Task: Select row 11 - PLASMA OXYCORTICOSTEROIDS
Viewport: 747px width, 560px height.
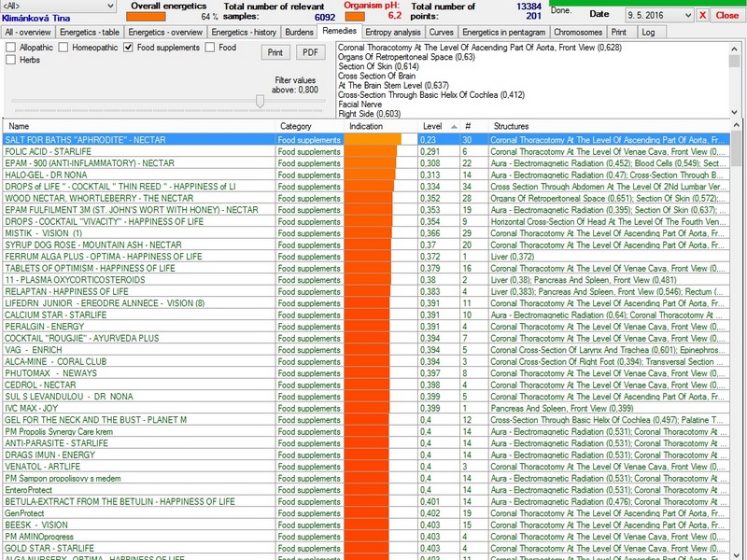Action: (x=366, y=279)
